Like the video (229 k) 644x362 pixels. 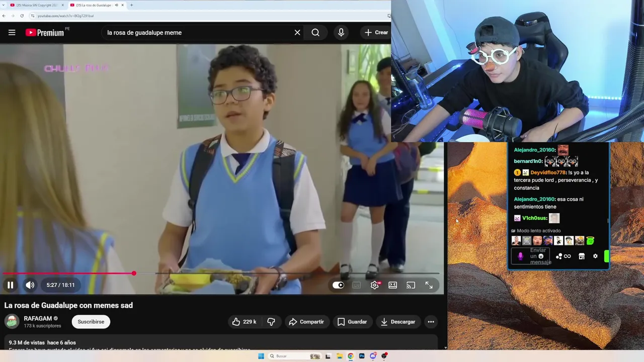click(245, 322)
